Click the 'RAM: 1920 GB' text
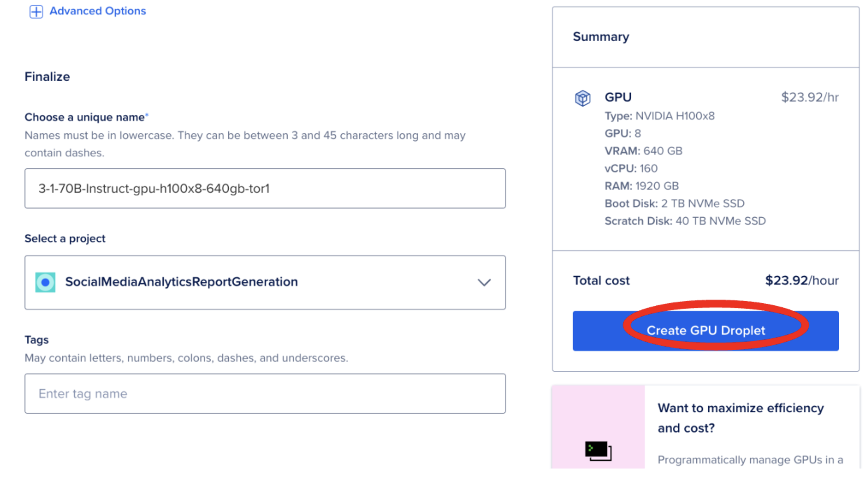 (641, 186)
